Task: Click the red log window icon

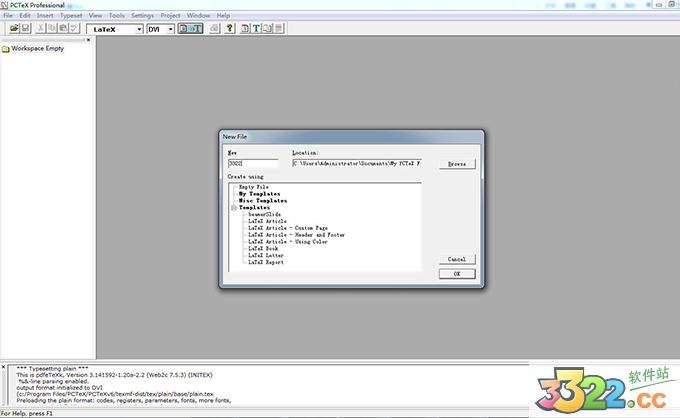Action: tap(279, 29)
